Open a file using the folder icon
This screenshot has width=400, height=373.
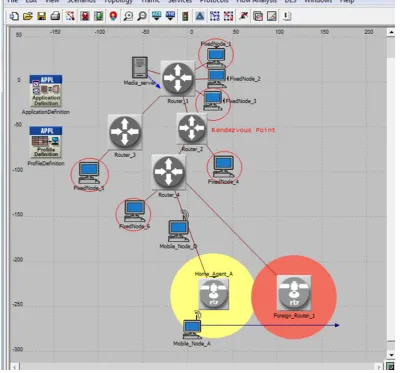click(28, 16)
